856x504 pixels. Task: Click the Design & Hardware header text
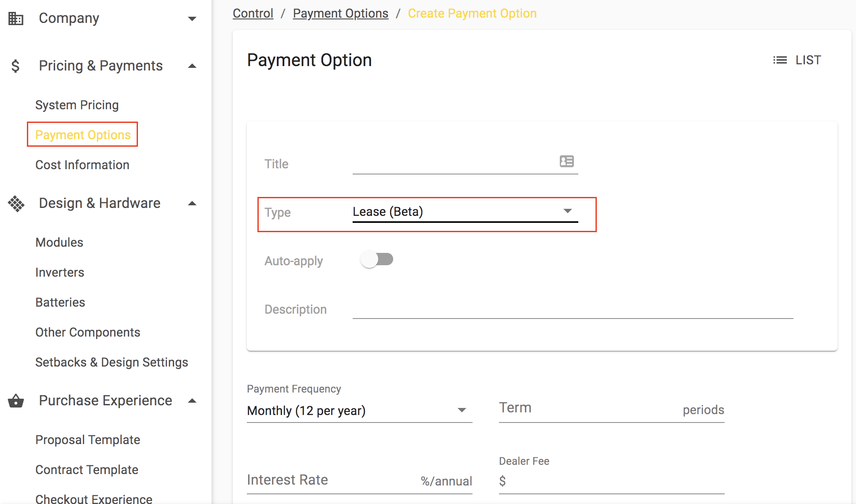click(x=100, y=204)
